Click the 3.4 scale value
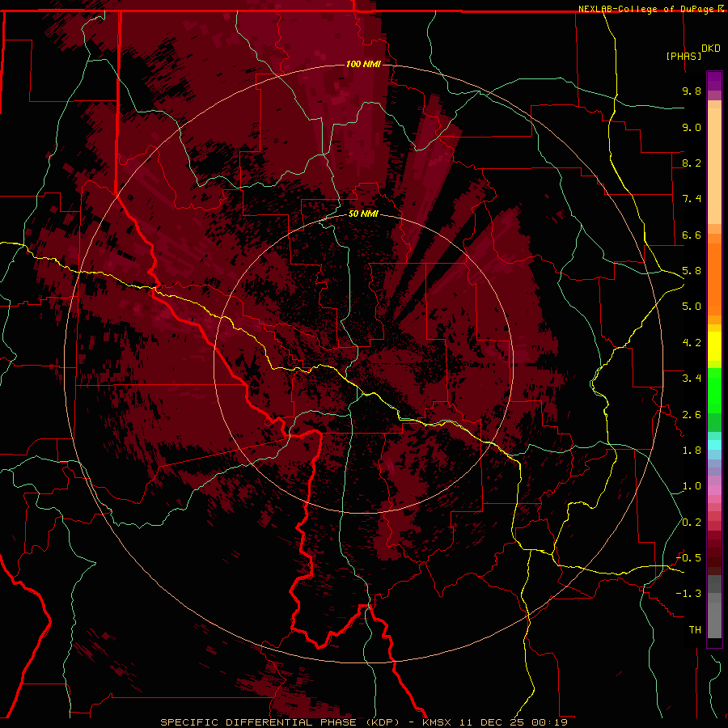 692,379
